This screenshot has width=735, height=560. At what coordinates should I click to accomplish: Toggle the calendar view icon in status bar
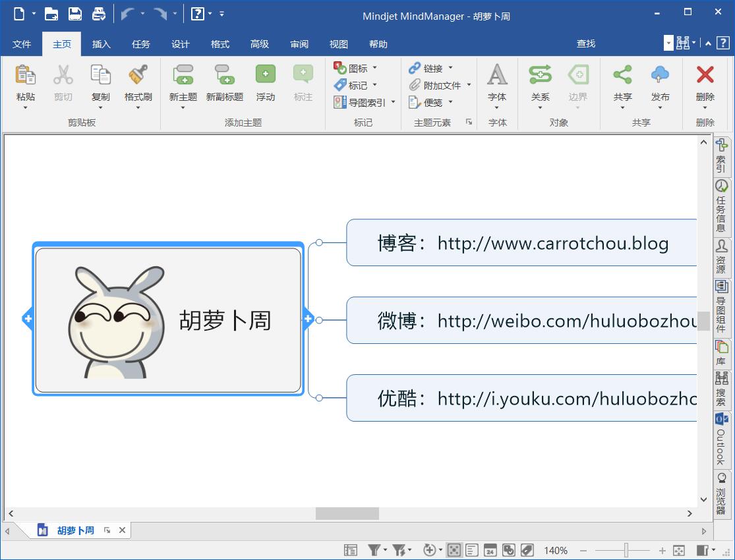[490, 550]
